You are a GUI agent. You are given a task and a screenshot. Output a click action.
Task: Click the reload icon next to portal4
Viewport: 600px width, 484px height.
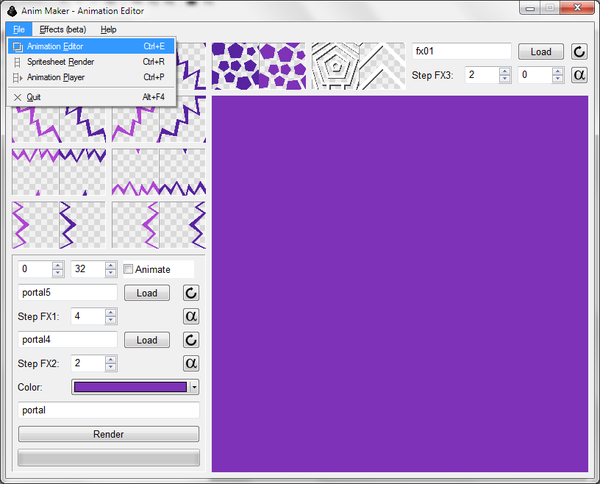(191, 340)
